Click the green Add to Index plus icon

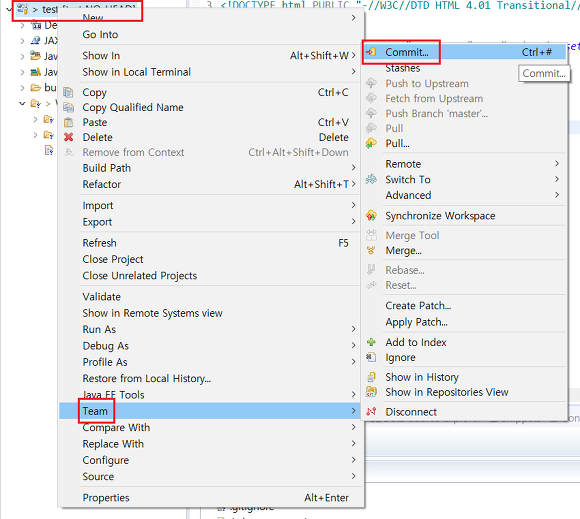[x=371, y=342]
